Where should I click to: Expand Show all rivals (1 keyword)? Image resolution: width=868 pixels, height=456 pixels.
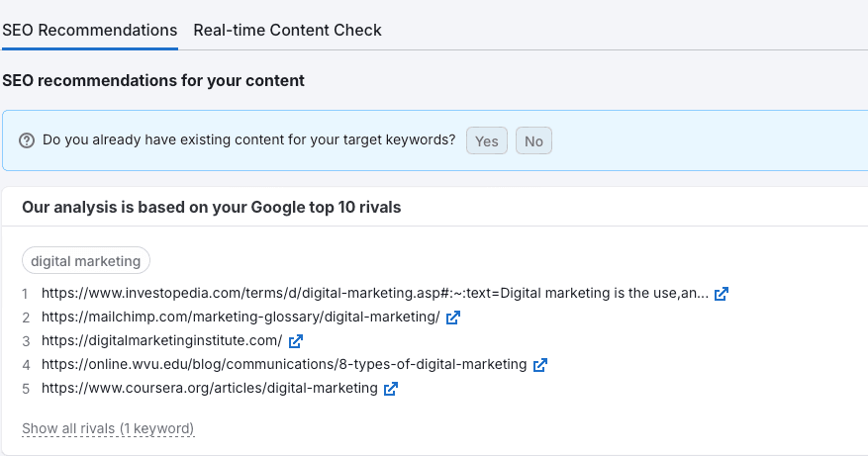pos(108,428)
